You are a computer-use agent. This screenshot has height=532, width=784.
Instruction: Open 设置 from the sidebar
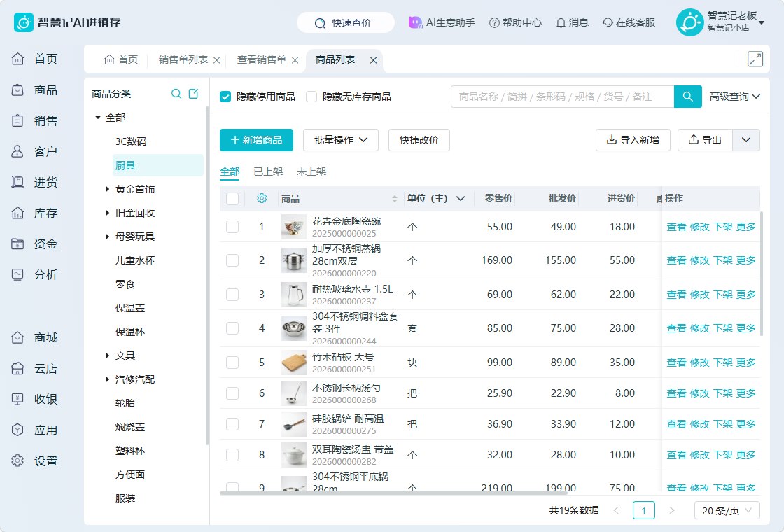[x=34, y=461]
